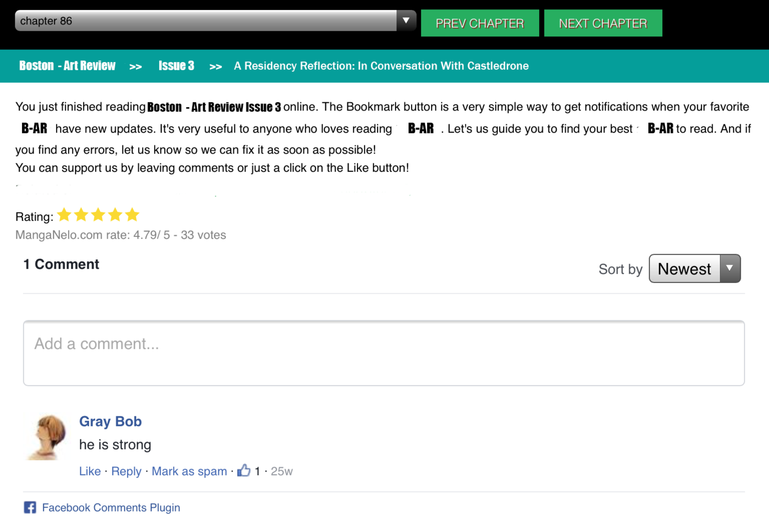Open Gray Bob's profile name link
The image size is (769, 532).
point(110,422)
